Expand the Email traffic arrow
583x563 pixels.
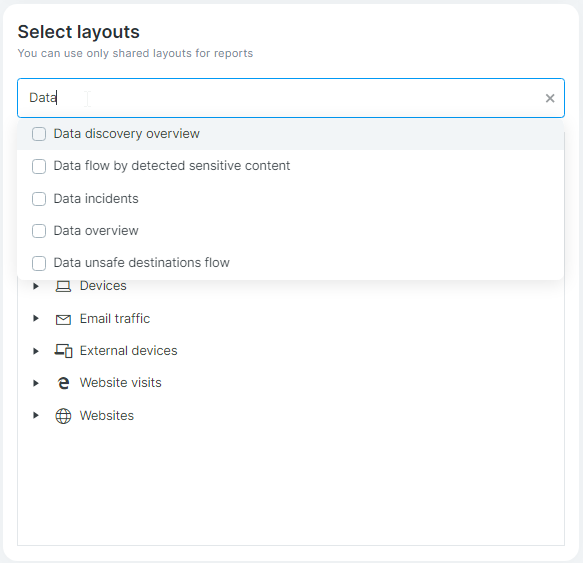click(x=36, y=318)
